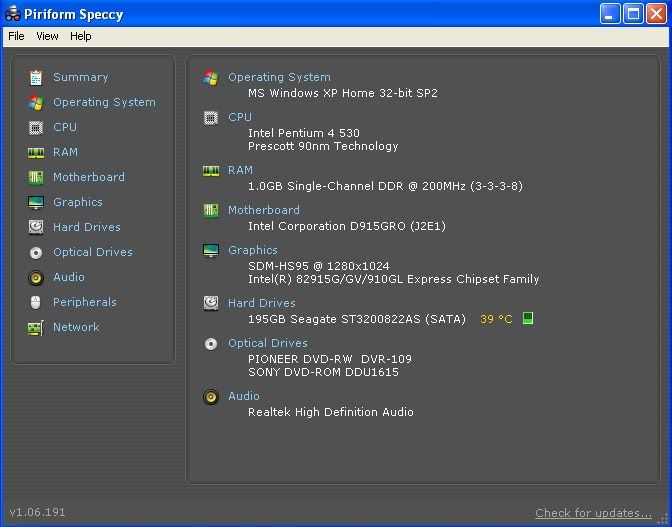672x527 pixels.
Task: View Graphics section from sidebar
Action: (x=78, y=202)
